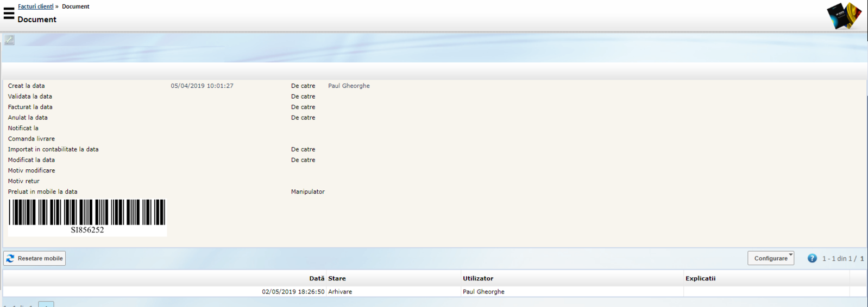Click the creator name beside Creat la data
This screenshot has height=307, width=868.
[349, 86]
